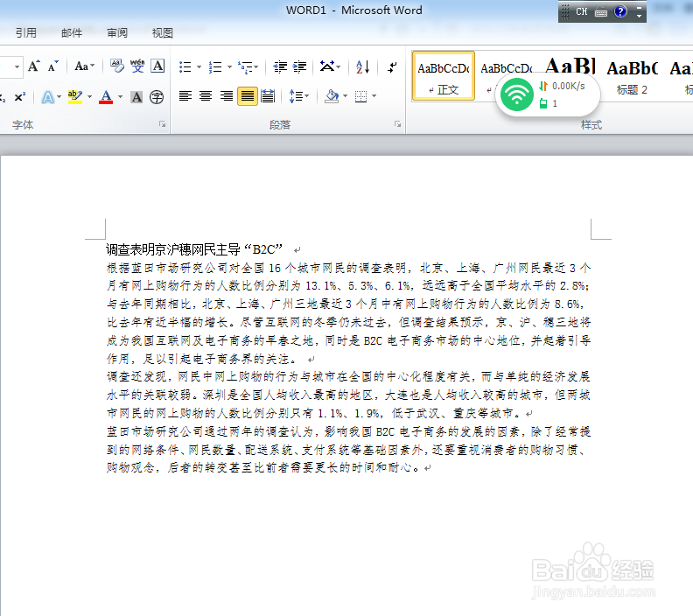
Task: Apply the 标题 2 style
Action: (x=633, y=78)
